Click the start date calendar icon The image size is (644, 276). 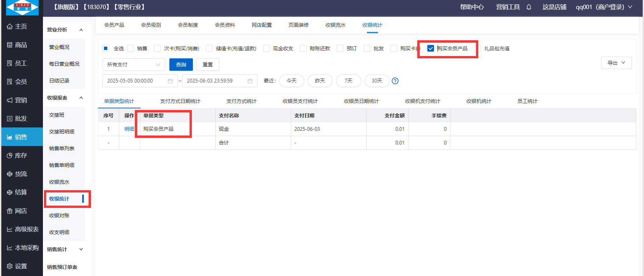point(170,81)
